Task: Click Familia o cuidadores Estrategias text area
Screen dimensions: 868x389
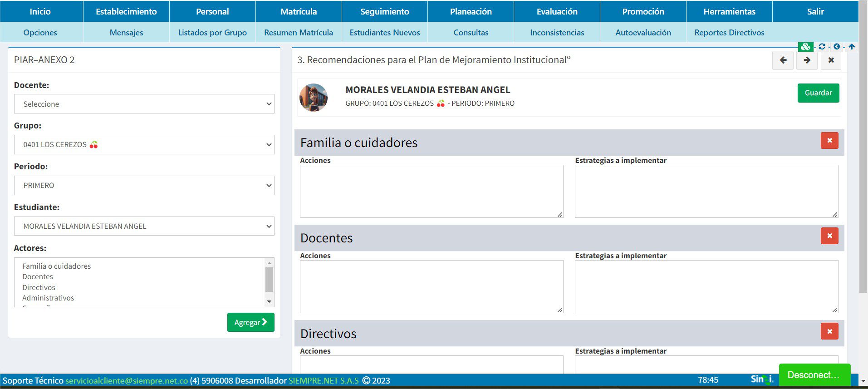Action: (706, 191)
